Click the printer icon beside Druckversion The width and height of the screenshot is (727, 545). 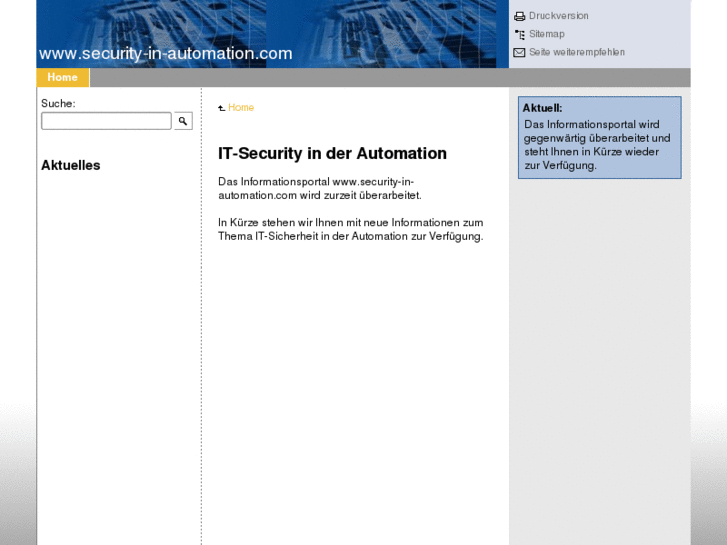519,17
